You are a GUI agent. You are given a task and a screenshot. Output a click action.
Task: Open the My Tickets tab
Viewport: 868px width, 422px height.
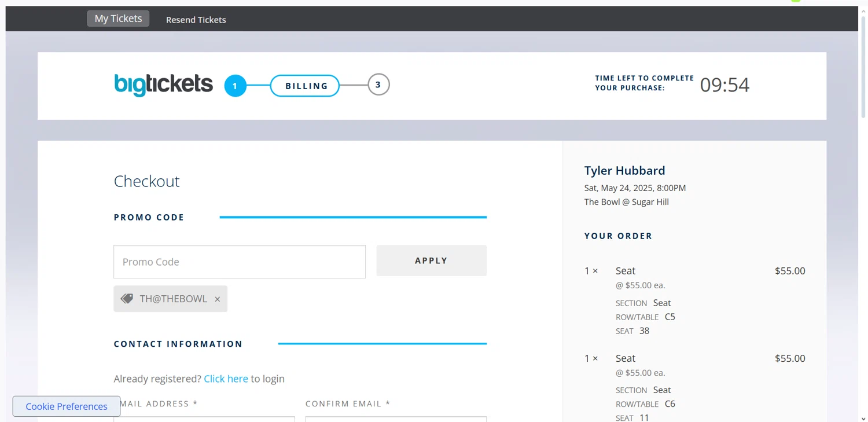(118, 19)
